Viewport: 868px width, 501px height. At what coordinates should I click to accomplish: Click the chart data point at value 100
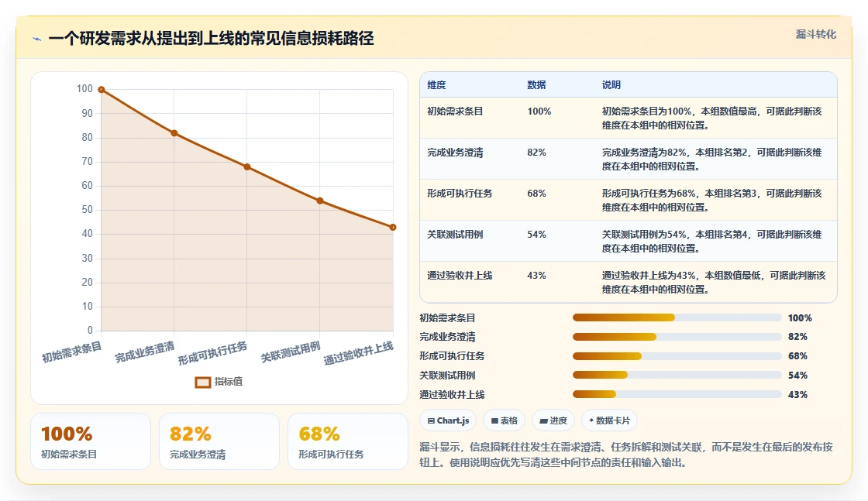(x=102, y=90)
